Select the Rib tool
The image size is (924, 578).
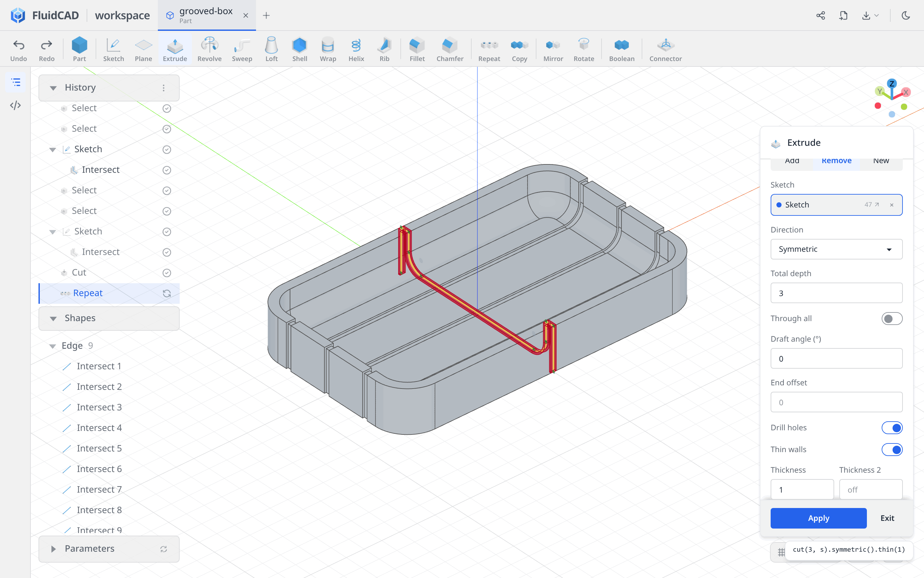tap(384, 49)
